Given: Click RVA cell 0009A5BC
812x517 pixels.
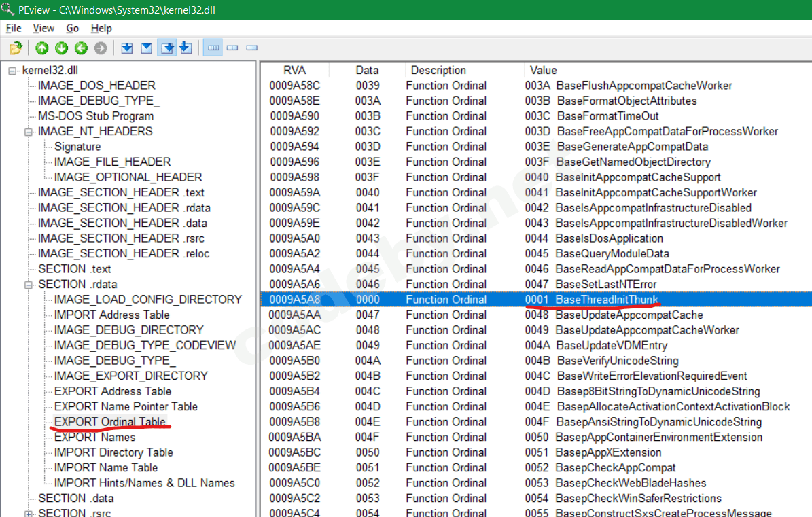Looking at the screenshot, I should (295, 452).
